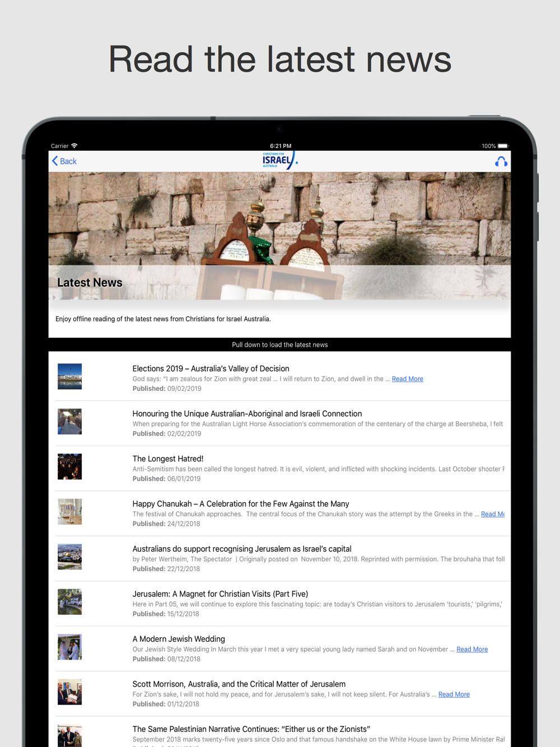Tap thumbnail of The Longest Hatred article
This screenshot has height=747, width=560.
point(69,466)
